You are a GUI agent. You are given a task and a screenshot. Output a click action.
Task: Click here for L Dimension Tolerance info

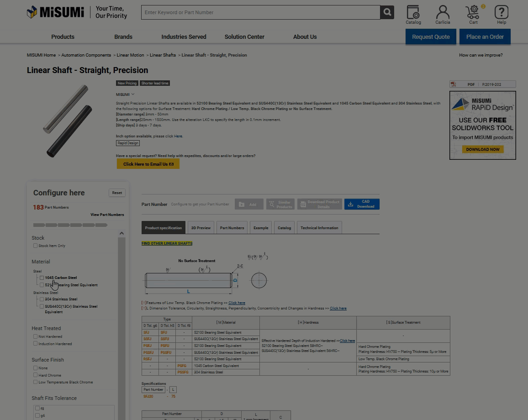click(338, 308)
